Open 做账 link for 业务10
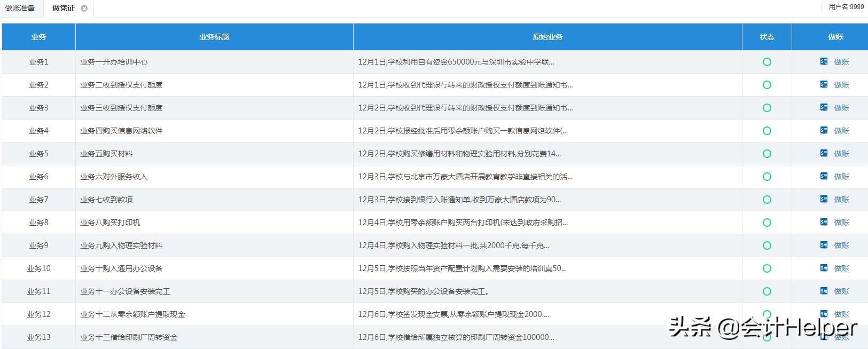Viewport: 868px width, 349px height. [x=841, y=268]
